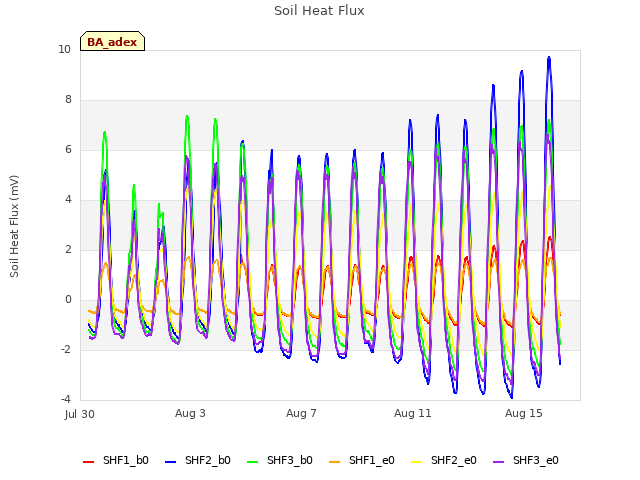The height and width of the screenshot is (480, 640).
Task: Click the y-axis value 6
Action: tap(68, 150)
